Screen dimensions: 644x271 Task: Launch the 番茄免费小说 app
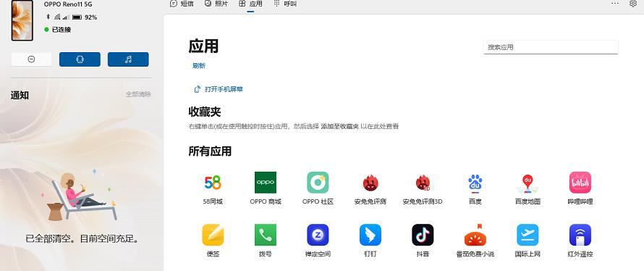475,235
